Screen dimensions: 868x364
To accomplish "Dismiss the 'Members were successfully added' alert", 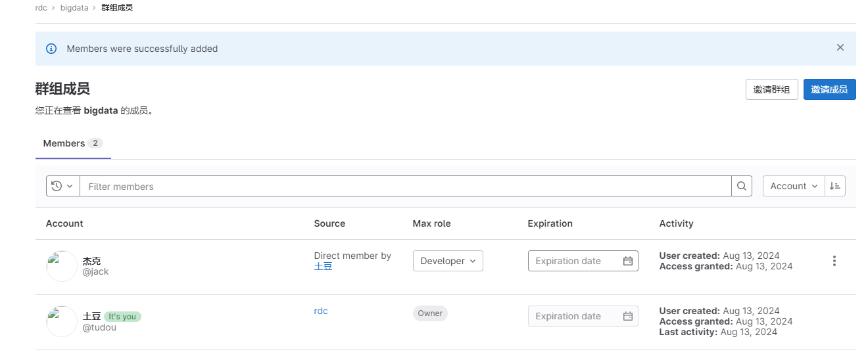I will pos(840,47).
